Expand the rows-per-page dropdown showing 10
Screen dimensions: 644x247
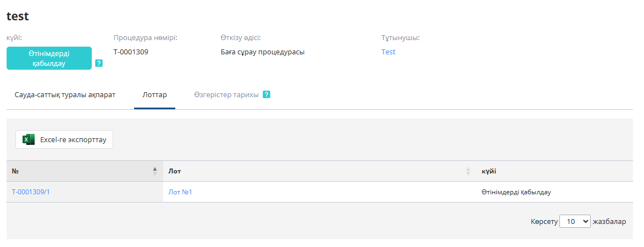click(575, 222)
